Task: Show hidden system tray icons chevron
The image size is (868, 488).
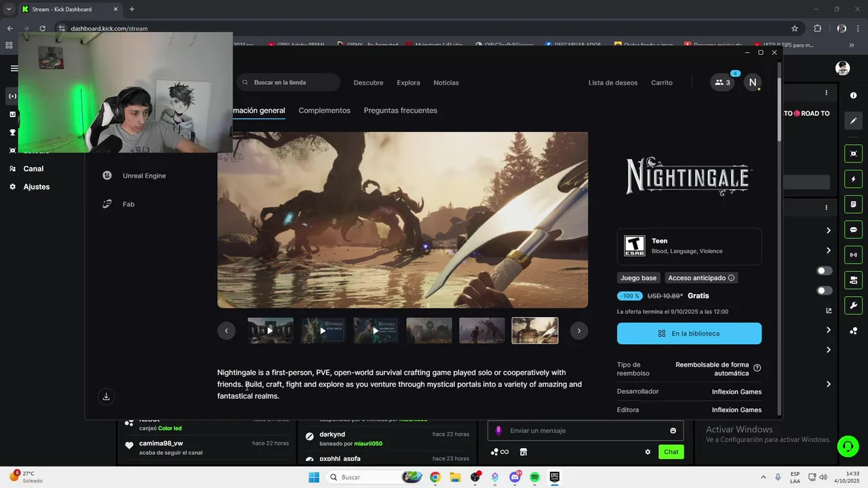Action: pos(764,477)
